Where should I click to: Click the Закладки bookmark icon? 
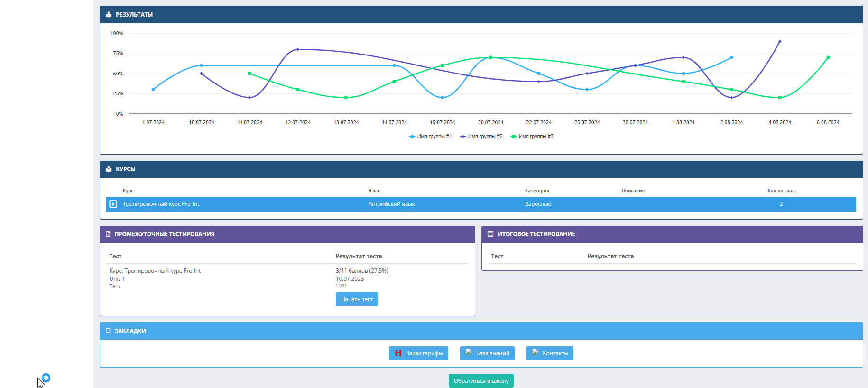[108, 331]
